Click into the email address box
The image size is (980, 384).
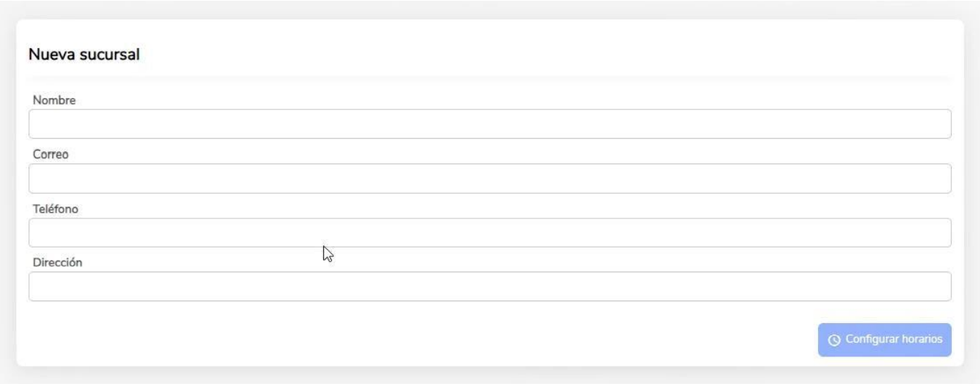point(490,179)
